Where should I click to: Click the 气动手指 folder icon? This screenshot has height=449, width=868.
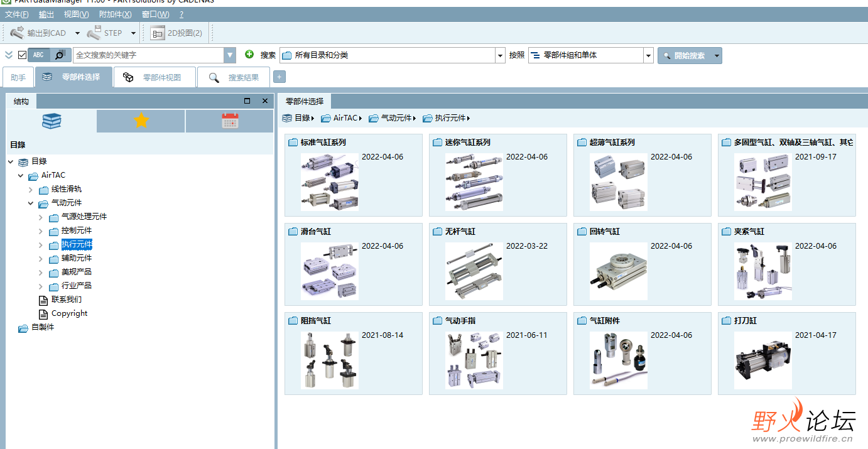click(437, 321)
